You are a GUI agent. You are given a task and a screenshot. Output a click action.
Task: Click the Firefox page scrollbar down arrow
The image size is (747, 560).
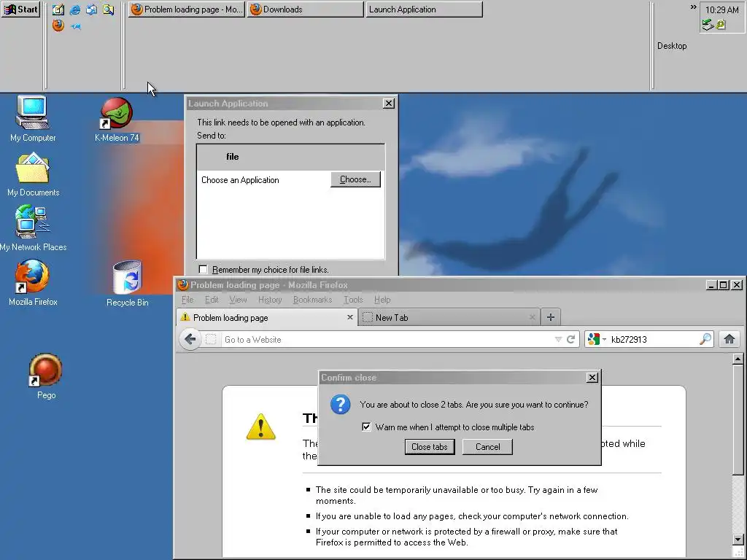[x=738, y=540]
